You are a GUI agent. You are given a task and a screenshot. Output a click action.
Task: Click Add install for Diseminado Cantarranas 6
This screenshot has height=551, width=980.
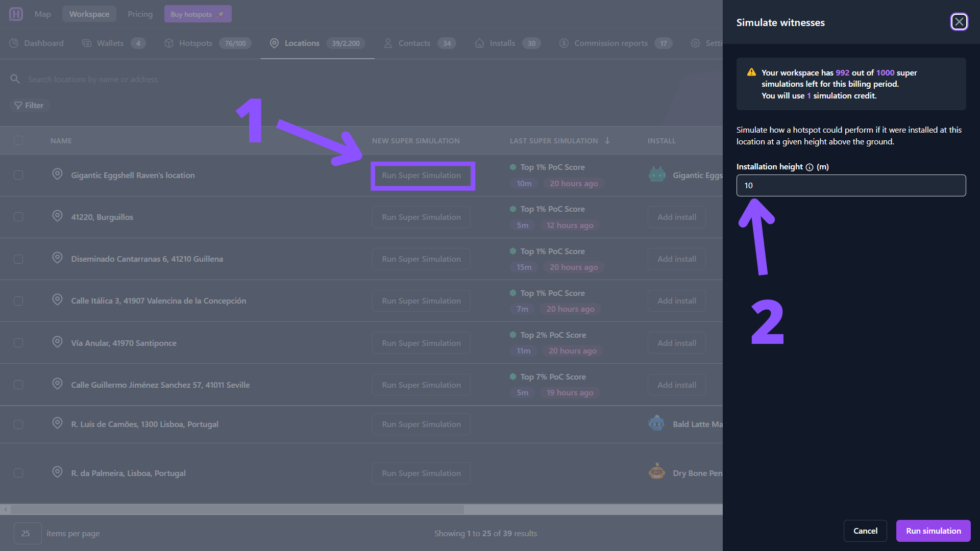pos(677,259)
